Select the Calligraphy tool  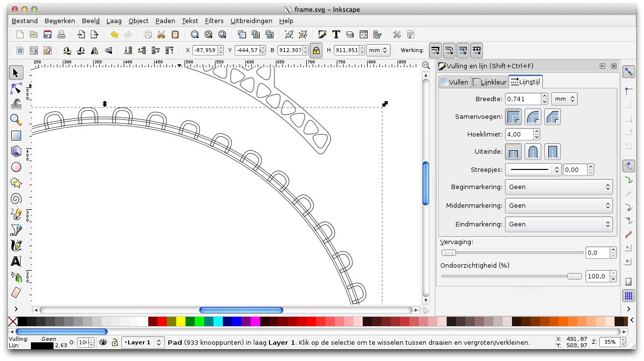click(x=16, y=246)
